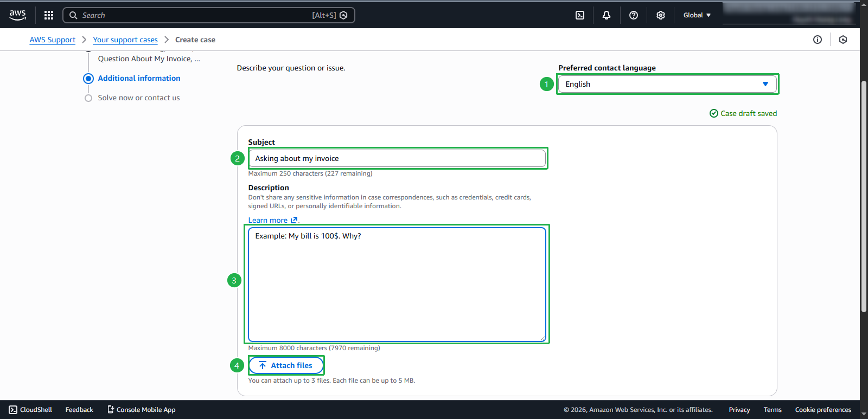868x419 pixels.
Task: Click the search magnifier icon
Action: (x=73, y=15)
